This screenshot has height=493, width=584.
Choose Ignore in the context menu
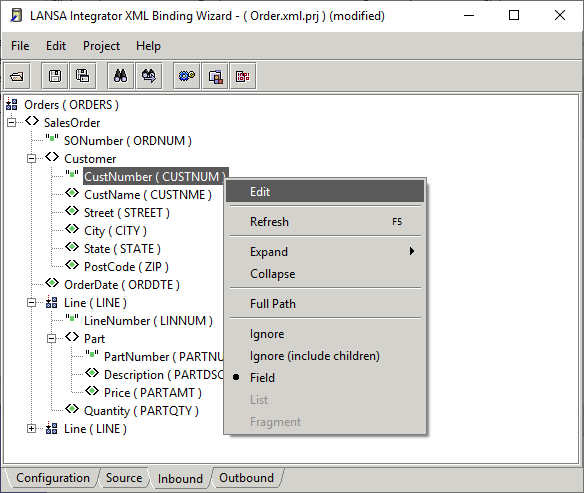coord(267,334)
